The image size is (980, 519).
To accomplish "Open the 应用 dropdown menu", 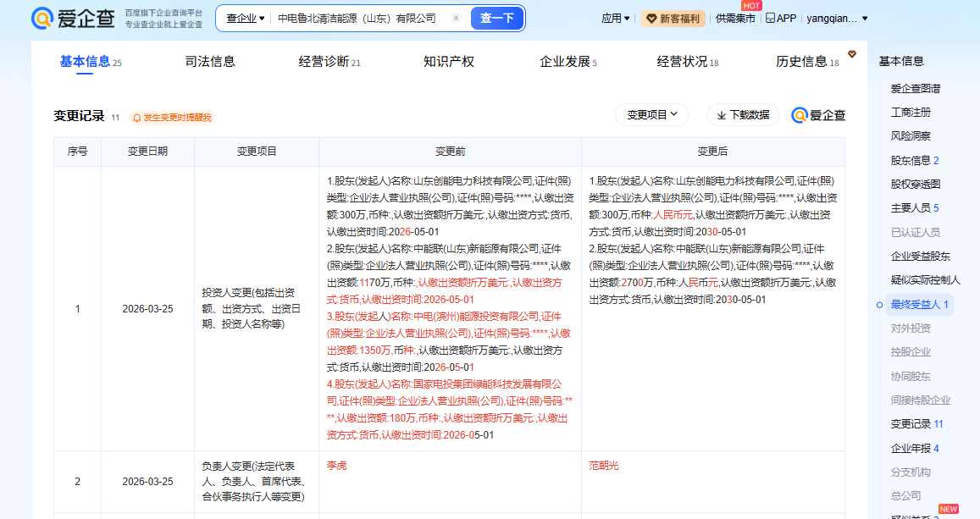I will [x=615, y=18].
